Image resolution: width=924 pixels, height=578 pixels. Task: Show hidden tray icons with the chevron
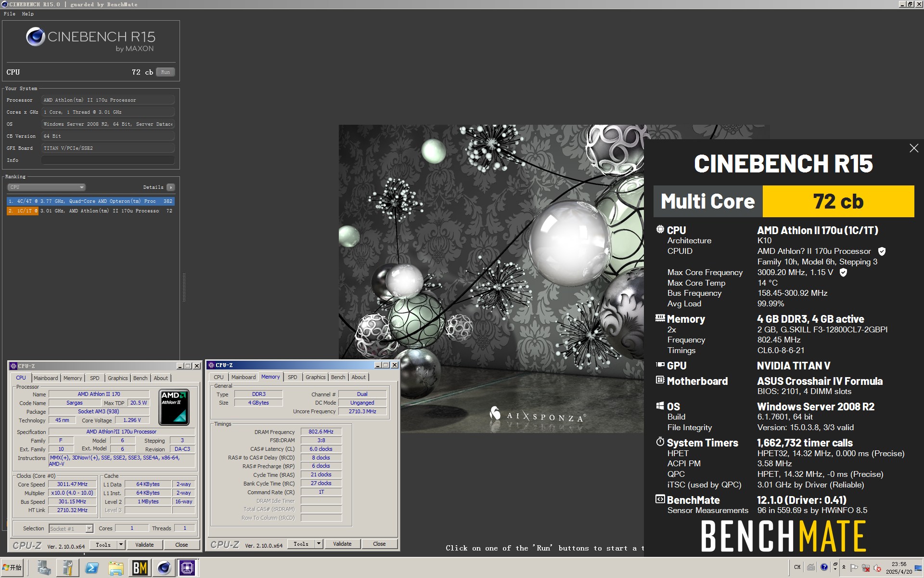844,567
